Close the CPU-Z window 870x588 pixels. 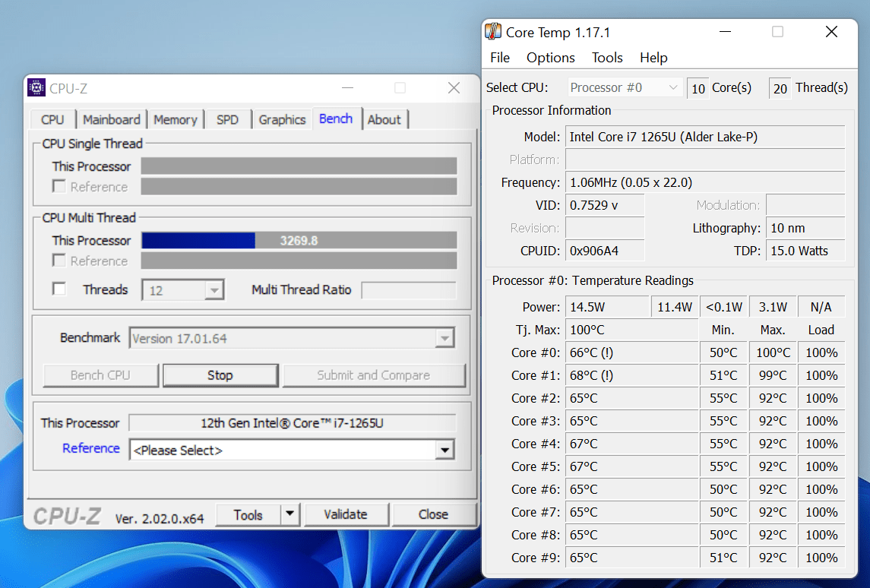(454, 87)
